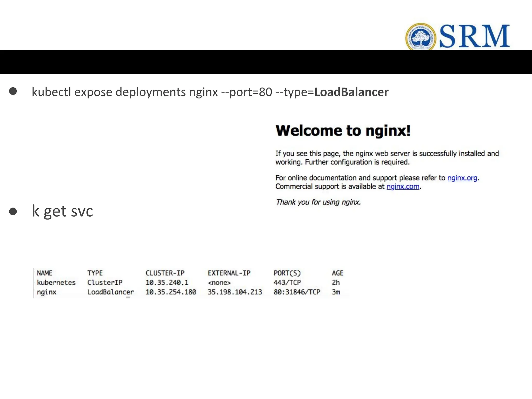Click the EXTERNAL-IP column header
532x399 pixels.
pyautogui.click(x=229, y=273)
